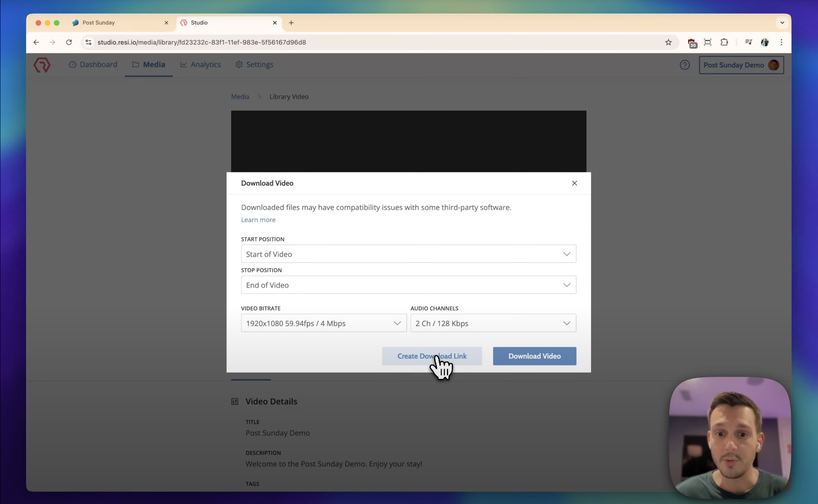Image resolution: width=818 pixels, height=504 pixels.
Task: Open the help question mark icon
Action: click(x=684, y=65)
